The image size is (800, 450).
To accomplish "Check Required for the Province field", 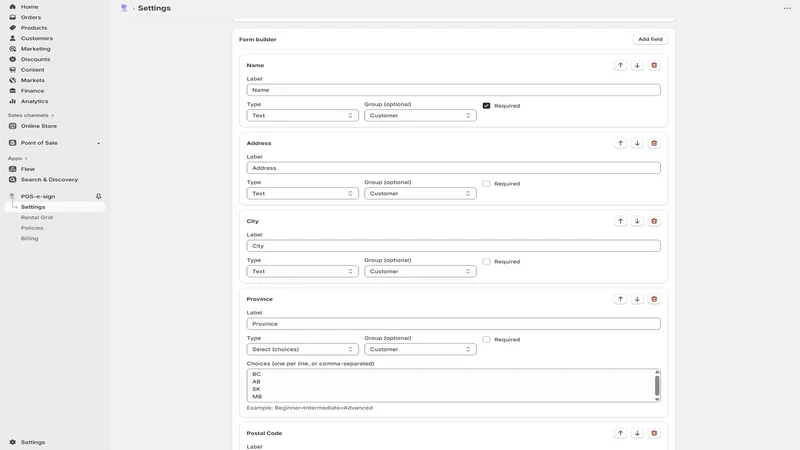I will [486, 339].
